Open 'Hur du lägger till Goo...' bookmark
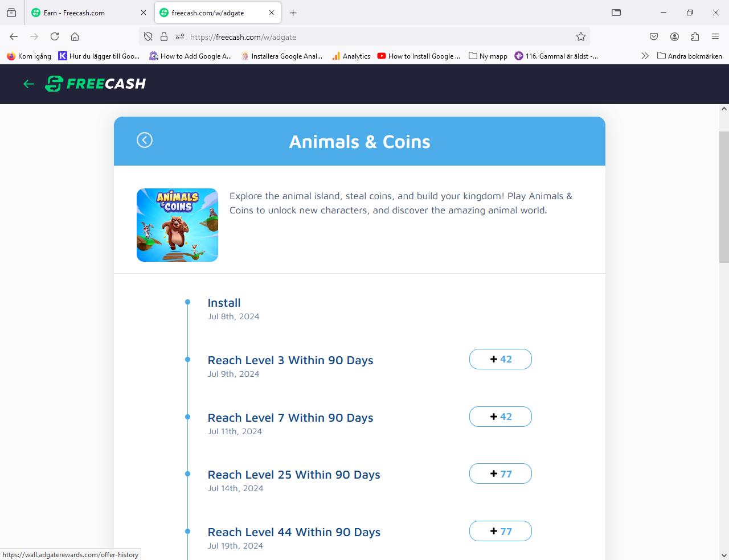 [x=99, y=56]
